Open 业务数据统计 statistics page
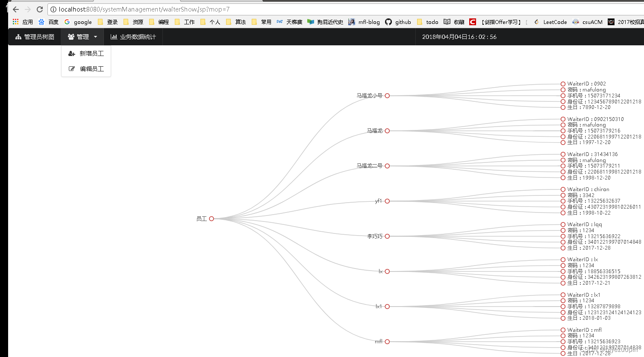 coord(133,37)
